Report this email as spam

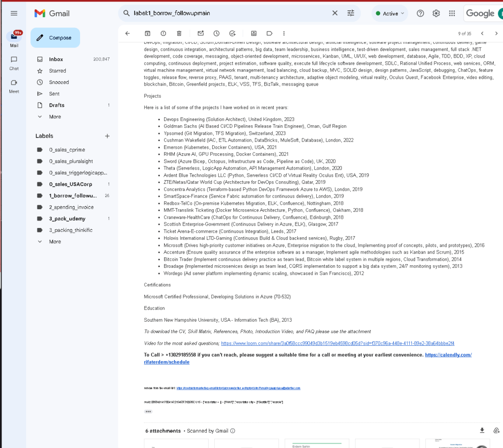tap(163, 33)
